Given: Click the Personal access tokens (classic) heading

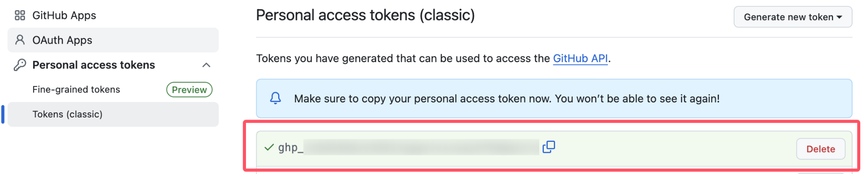Looking at the screenshot, I should (365, 15).
